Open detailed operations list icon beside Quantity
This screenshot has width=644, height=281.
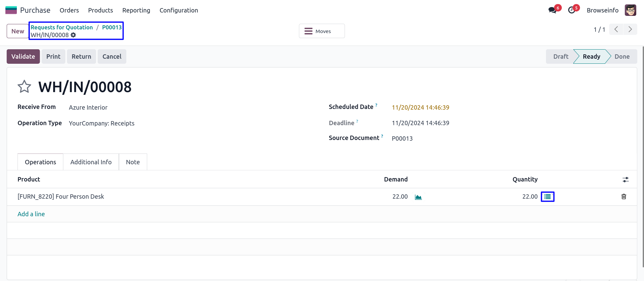548,197
